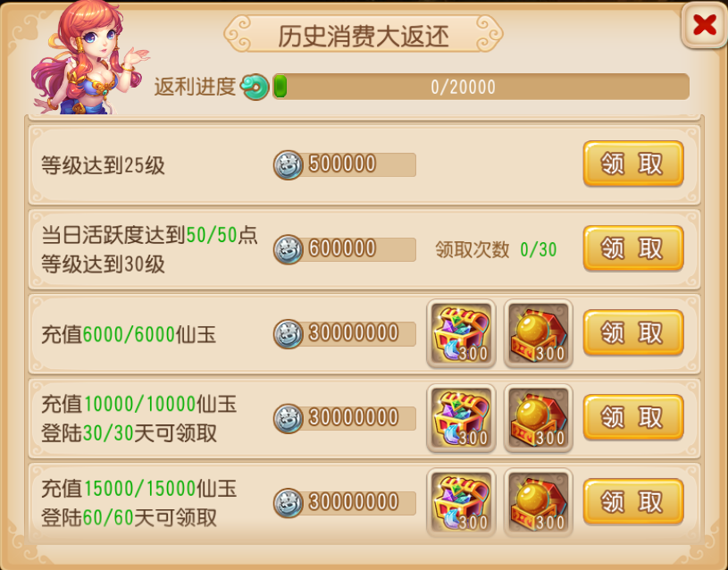
Task: Claim the 6000 仙玉 recharge reward
Action: [x=633, y=332]
